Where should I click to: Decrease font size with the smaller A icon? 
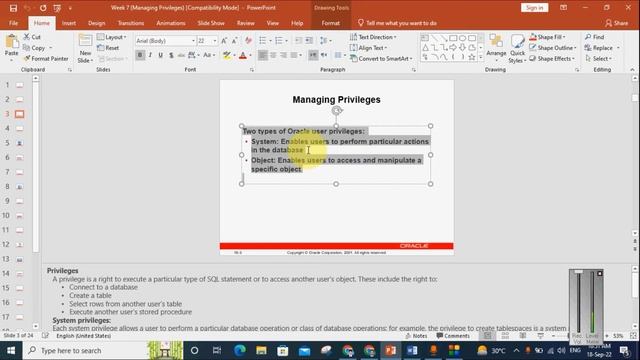(x=234, y=41)
